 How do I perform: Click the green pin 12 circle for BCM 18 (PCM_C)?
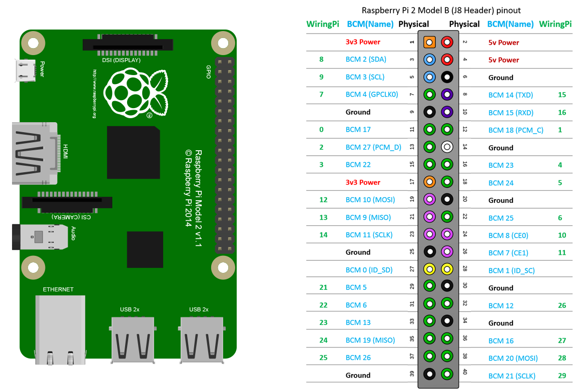pyautogui.click(x=447, y=129)
